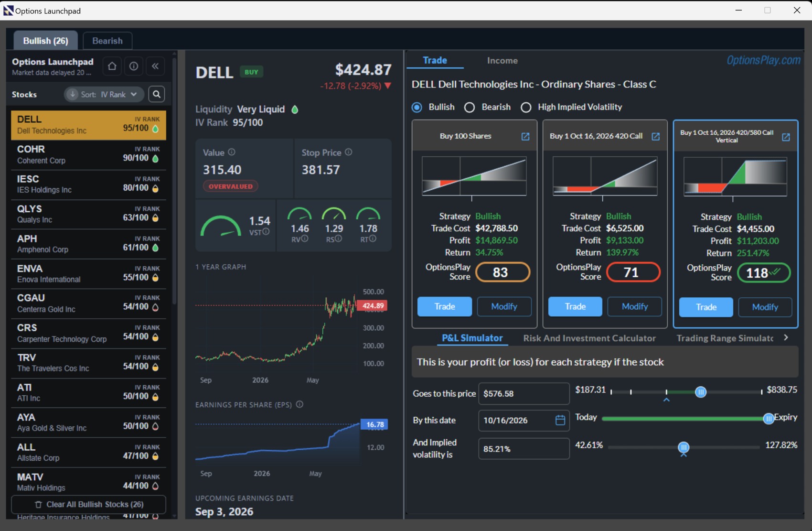812x531 pixels.
Task: Click the stock list vertical scrollbar
Action: pyautogui.click(x=174, y=182)
